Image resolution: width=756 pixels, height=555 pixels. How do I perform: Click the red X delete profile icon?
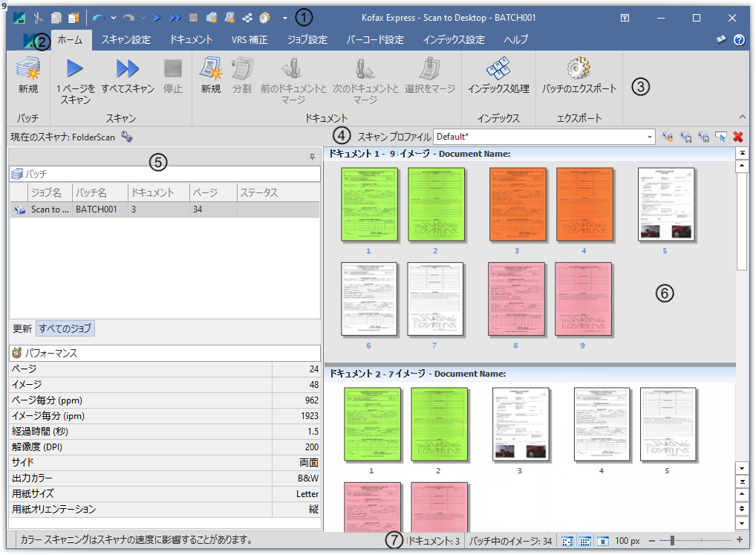[x=737, y=137]
